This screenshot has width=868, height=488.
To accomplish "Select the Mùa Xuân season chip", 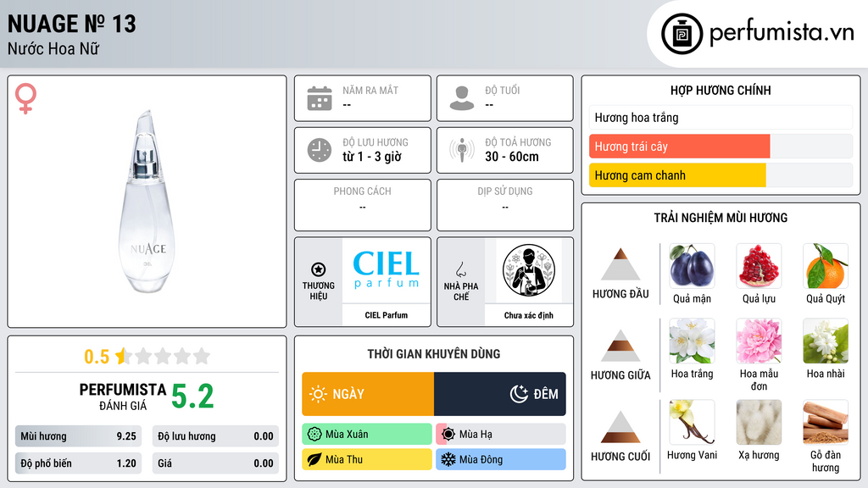I will tap(367, 435).
